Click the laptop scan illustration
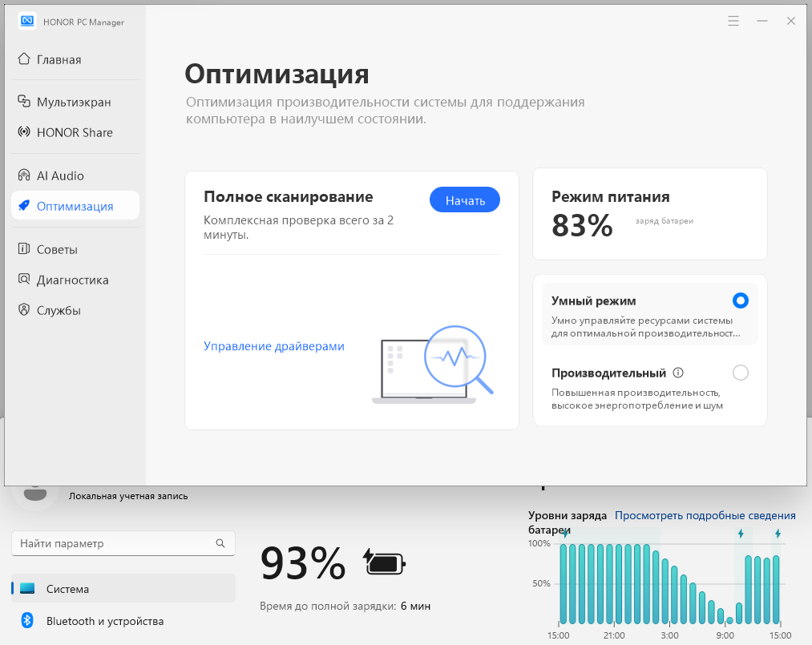The height and width of the screenshot is (645, 812). pyautogui.click(x=433, y=365)
